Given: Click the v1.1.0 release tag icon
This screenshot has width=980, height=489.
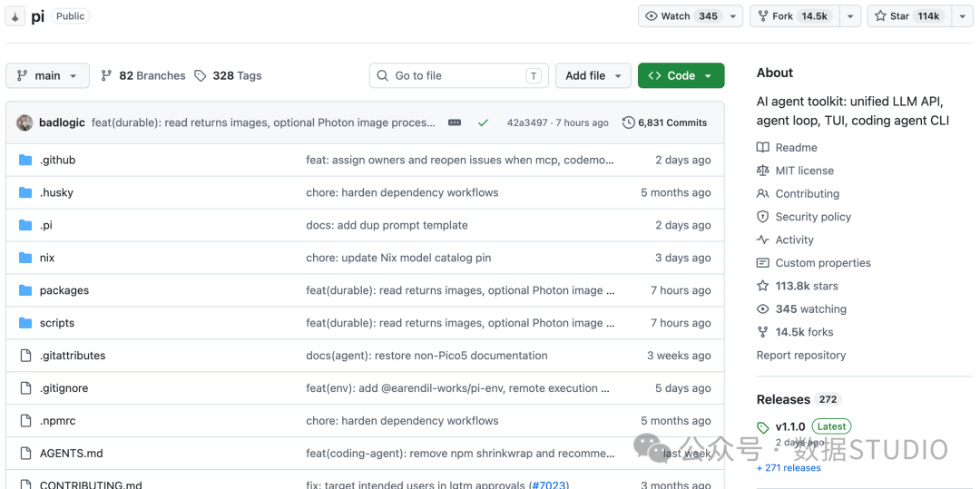Looking at the screenshot, I should click(x=762, y=427).
